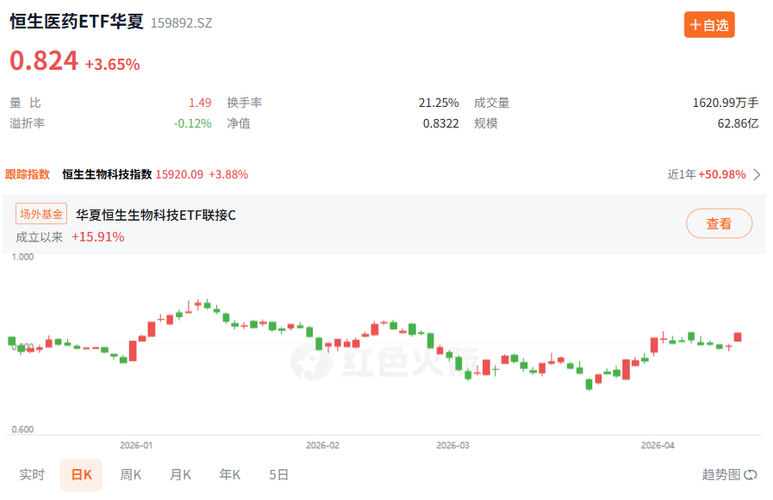This screenshot has height=500, width=773.
Task: Expand tracking index details chevron arrow
Action: (757, 174)
